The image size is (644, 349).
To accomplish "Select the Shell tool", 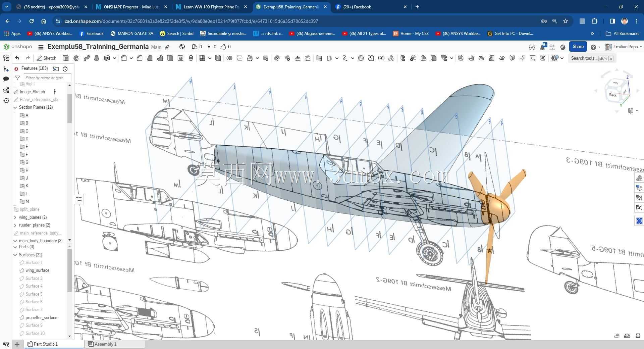I will click(x=170, y=58).
